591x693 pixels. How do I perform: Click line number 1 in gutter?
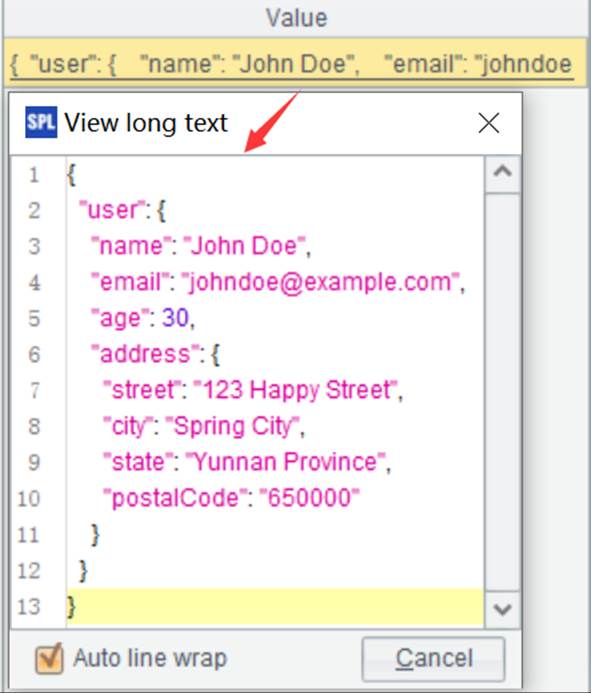pos(34,175)
